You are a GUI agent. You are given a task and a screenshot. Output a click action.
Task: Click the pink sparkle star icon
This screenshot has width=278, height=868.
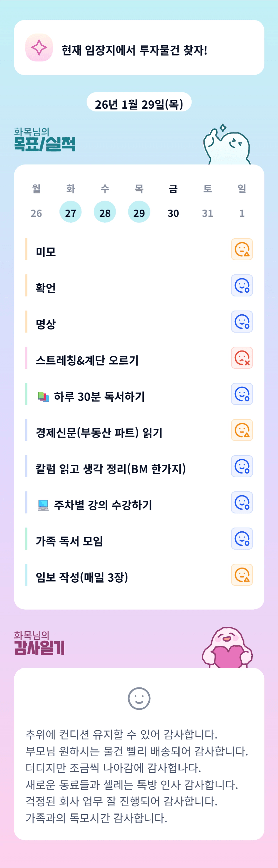39,47
